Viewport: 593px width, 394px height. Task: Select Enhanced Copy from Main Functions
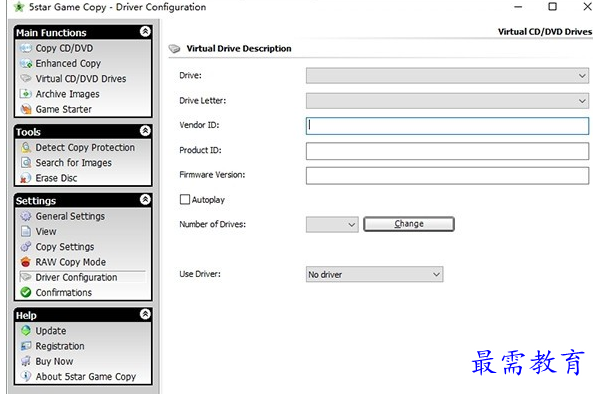68,64
